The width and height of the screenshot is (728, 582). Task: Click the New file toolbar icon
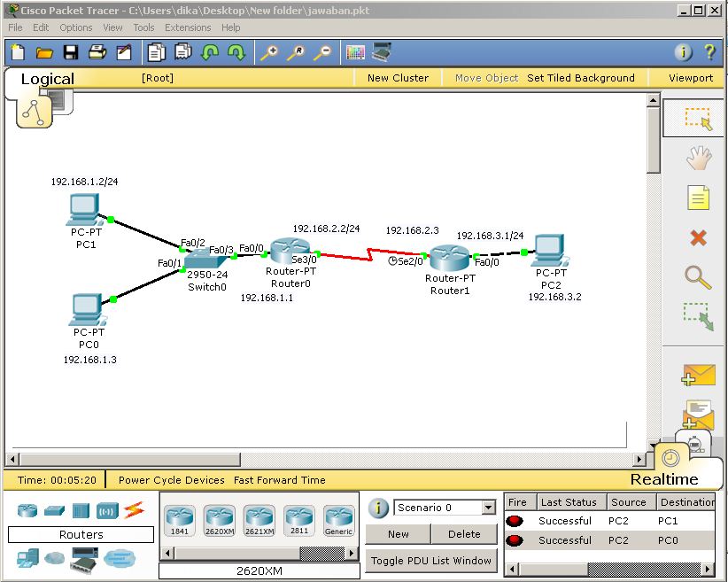pos(18,52)
